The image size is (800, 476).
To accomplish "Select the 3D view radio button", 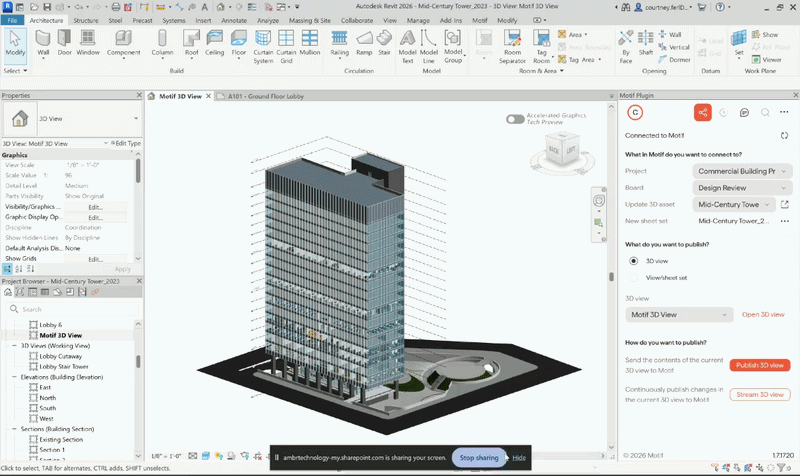I will (633, 261).
